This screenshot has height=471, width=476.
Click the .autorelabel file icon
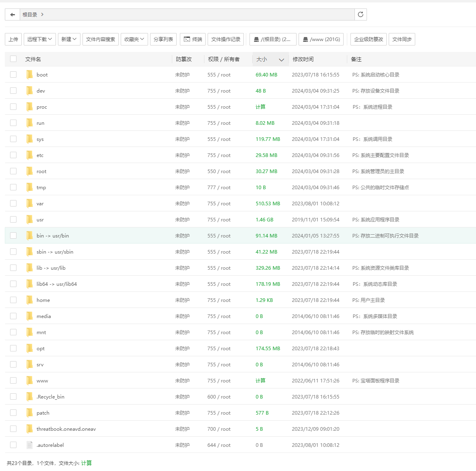(x=29, y=445)
